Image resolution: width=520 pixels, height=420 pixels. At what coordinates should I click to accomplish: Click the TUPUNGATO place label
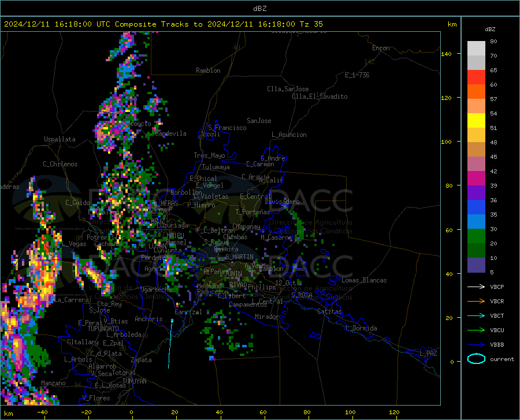[x=103, y=329]
